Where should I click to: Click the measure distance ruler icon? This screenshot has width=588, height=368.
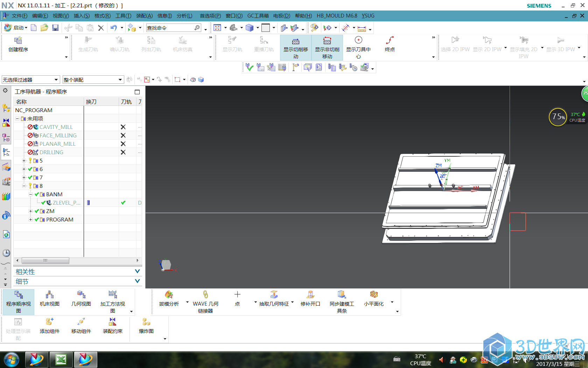362,28
